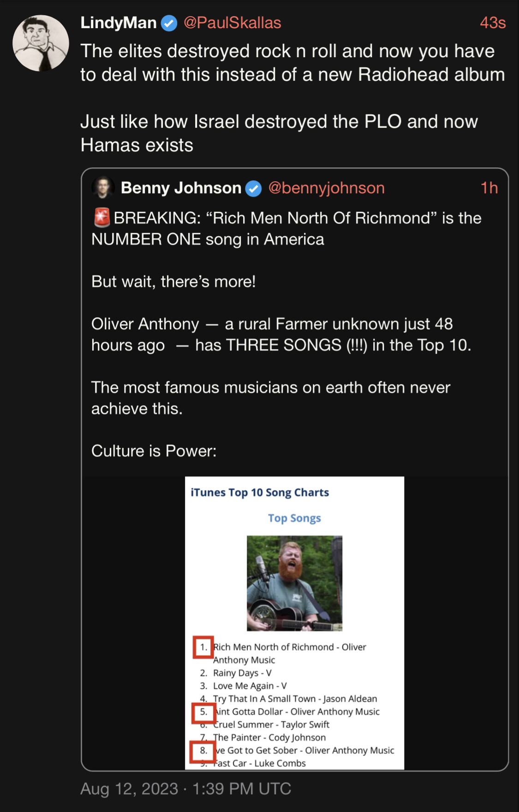Click LindyMan's blue verified badge
This screenshot has height=812, width=519.
pos(169,23)
